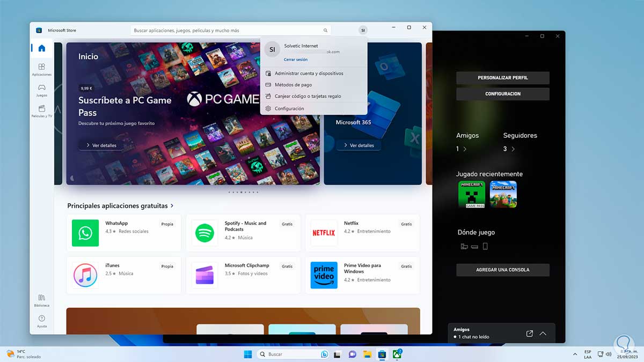Show hidden tray icons chevron
This screenshot has width=644, height=362.
(x=574, y=354)
